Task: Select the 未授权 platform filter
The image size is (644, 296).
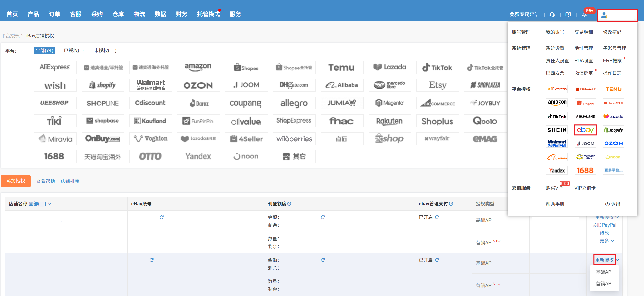Action: click(105, 50)
